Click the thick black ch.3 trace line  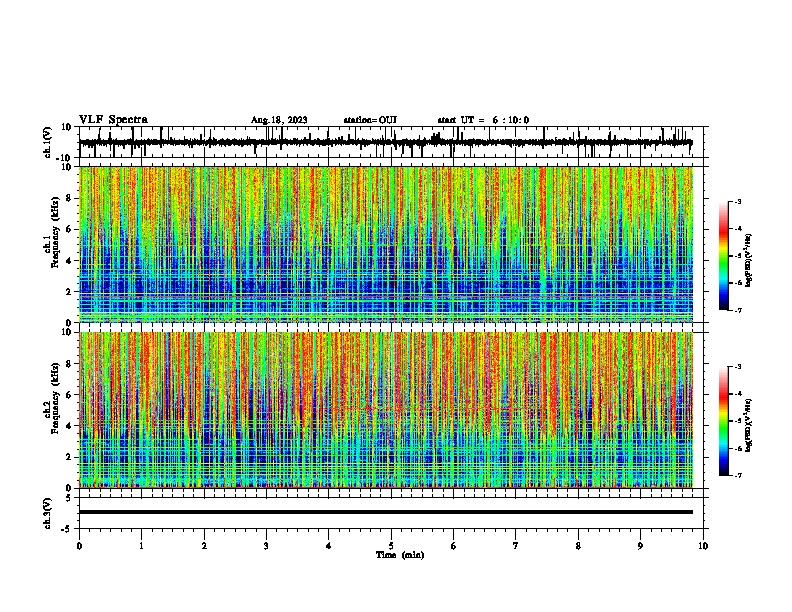[x=386, y=512]
